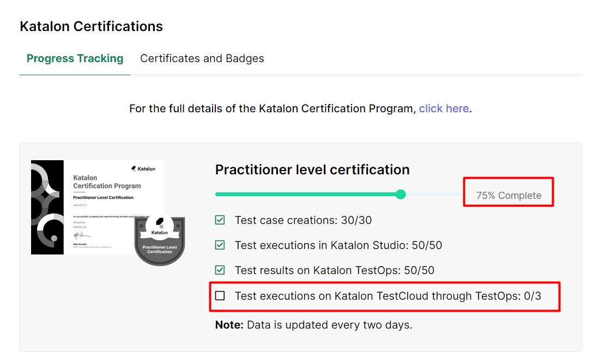Click the Practitioner Level Certification shield badge
This screenshot has width=599, height=364.
pyautogui.click(x=160, y=240)
